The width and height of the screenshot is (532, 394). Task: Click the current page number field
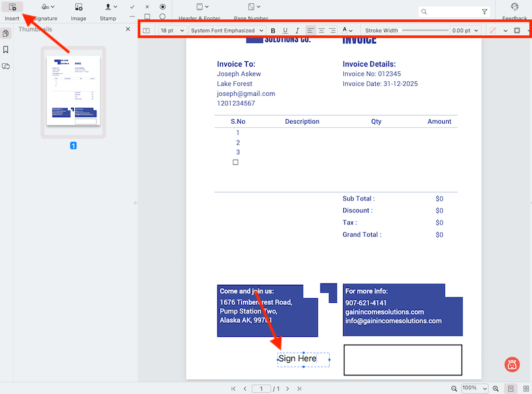(x=261, y=389)
